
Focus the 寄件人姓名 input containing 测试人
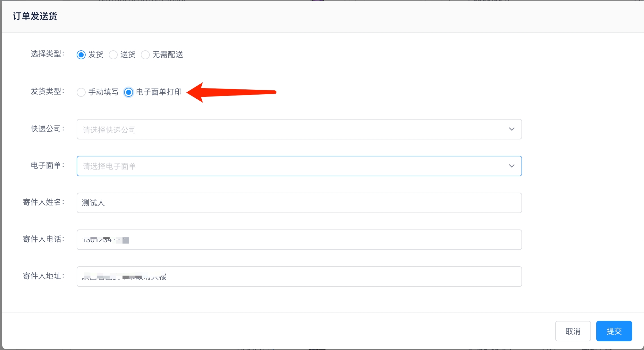(299, 203)
